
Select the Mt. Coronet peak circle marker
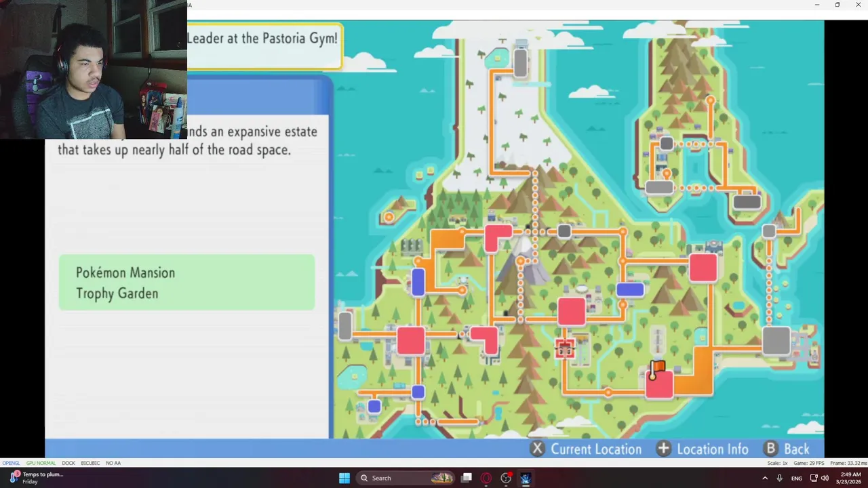tap(521, 261)
